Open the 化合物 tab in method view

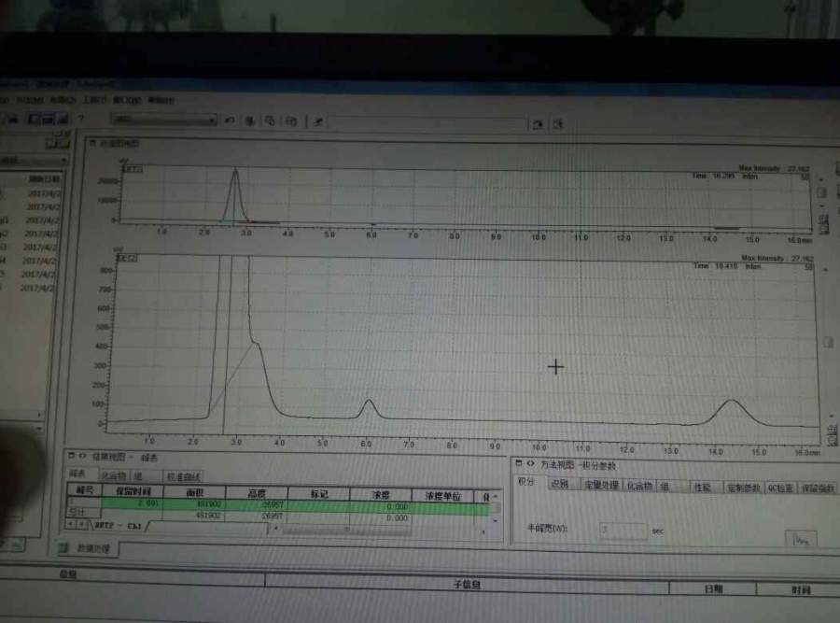[x=639, y=486]
